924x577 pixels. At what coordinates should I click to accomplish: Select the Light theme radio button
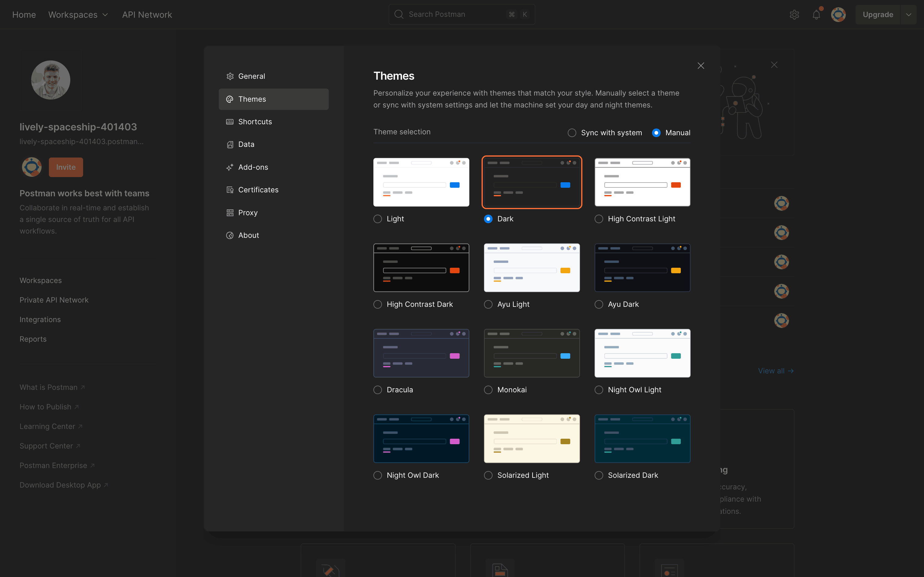pyautogui.click(x=378, y=219)
